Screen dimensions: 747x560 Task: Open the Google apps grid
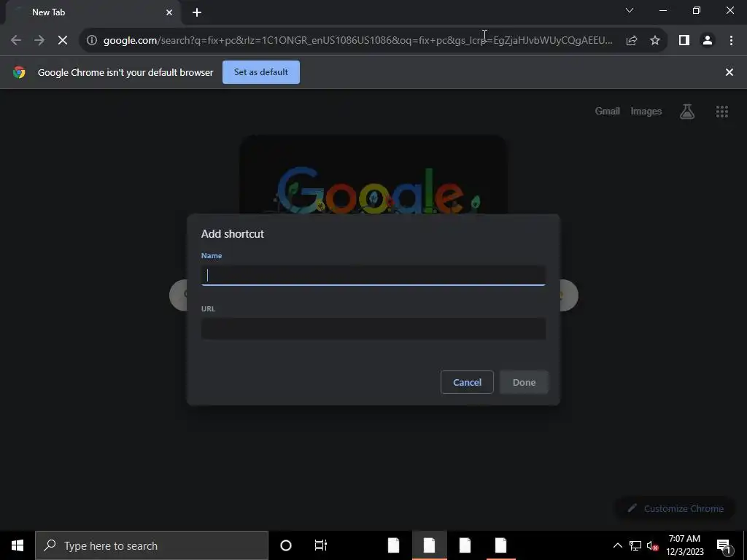[x=721, y=112]
